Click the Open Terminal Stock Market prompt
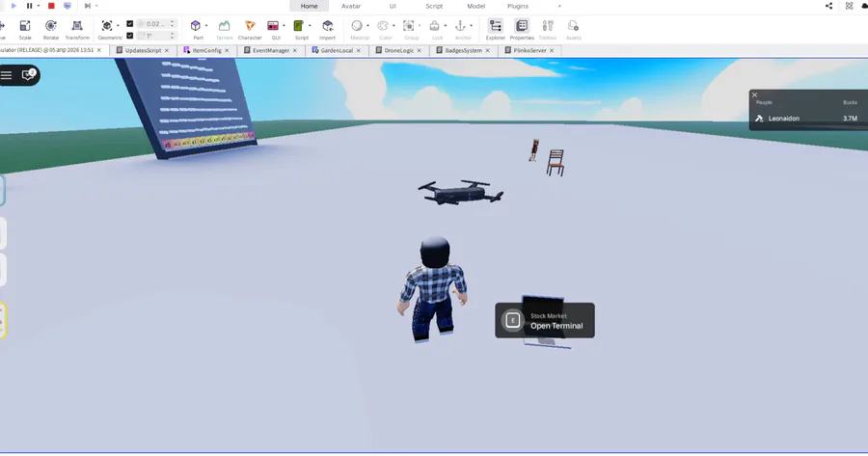 (x=545, y=320)
